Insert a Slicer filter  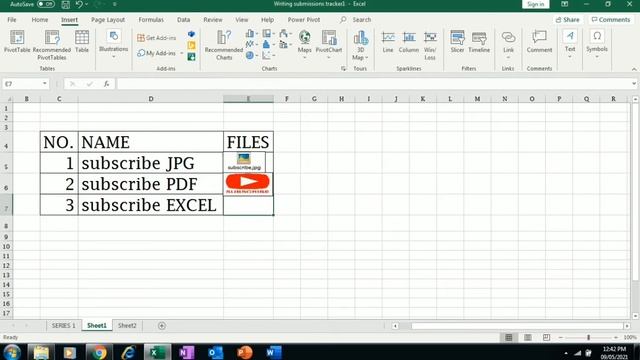457,41
